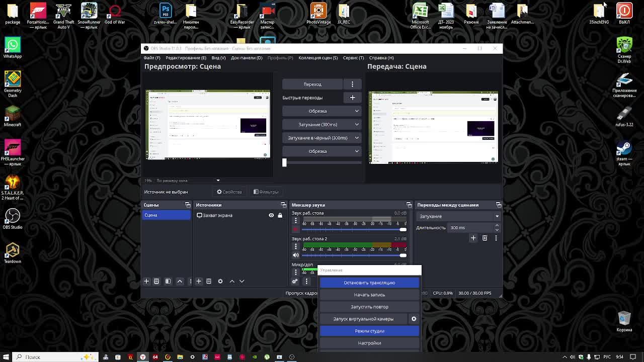Viewport: 644px width, 362px height.
Task: Open advanced audio properties gear icon
Action: 295,281
